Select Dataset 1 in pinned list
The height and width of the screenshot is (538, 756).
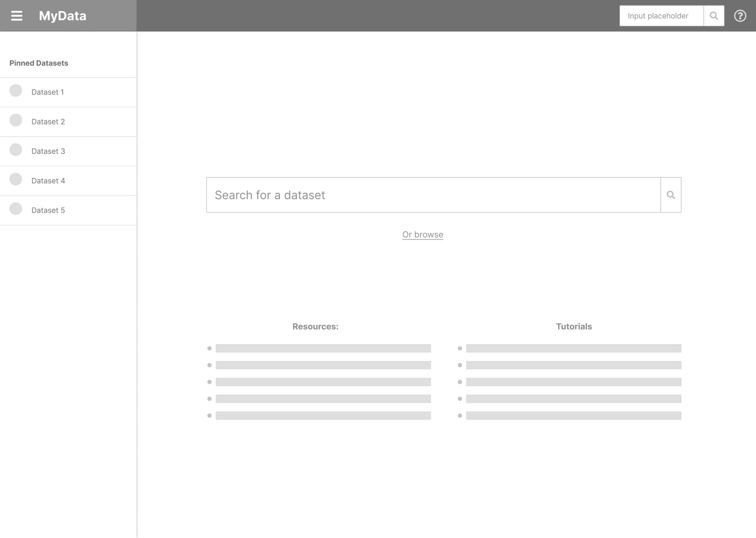[x=48, y=92]
